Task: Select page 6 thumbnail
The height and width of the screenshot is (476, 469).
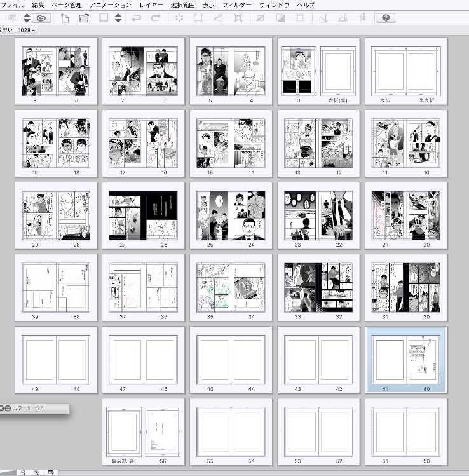Action: click(x=161, y=71)
